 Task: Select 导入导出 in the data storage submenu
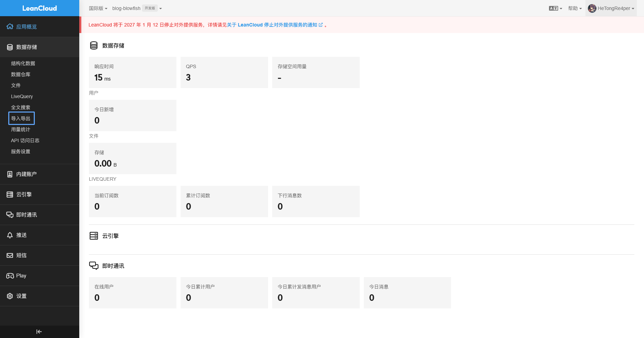[x=21, y=118]
